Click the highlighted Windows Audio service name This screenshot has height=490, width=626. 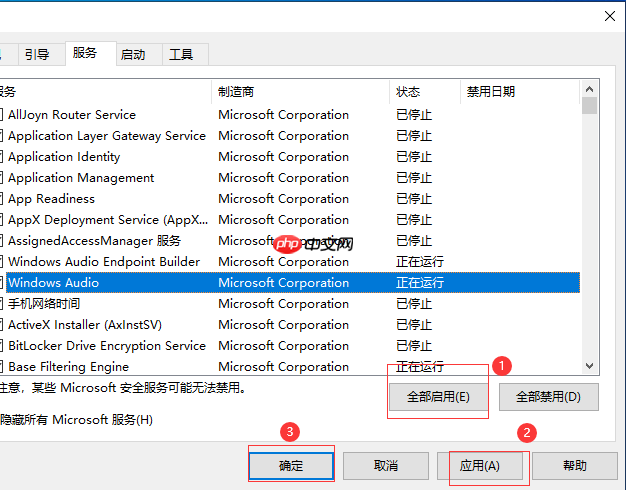tap(53, 283)
